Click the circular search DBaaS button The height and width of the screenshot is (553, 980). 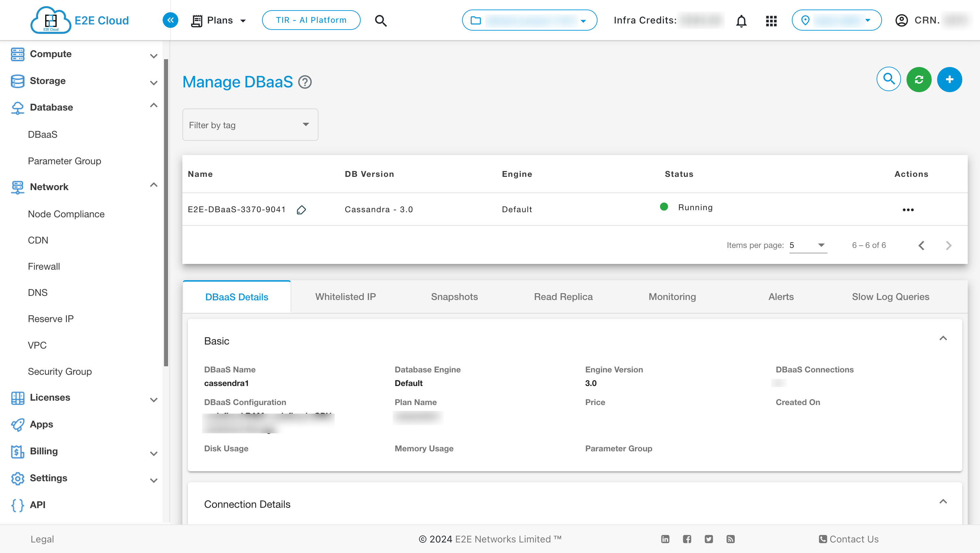[x=888, y=79]
